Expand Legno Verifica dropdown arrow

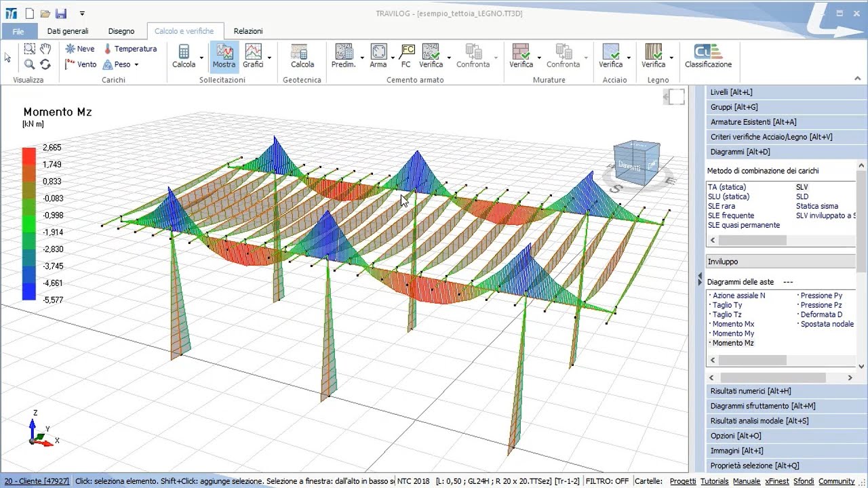671,58
